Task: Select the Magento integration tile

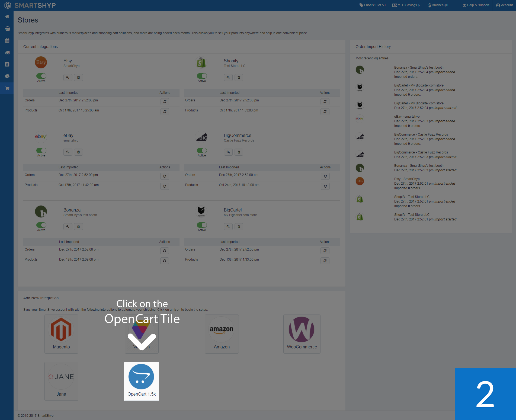Action: click(x=61, y=334)
